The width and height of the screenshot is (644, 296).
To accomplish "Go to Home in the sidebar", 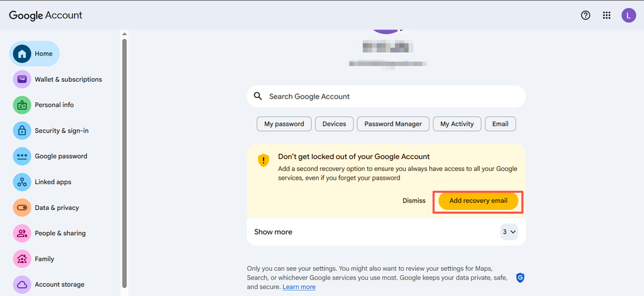I will click(x=35, y=54).
